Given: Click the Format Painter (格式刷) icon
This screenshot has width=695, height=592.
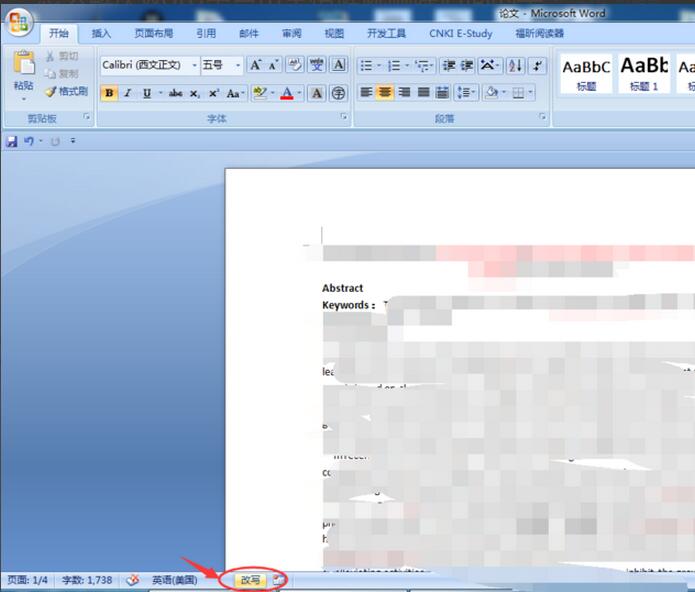Looking at the screenshot, I should [x=66, y=91].
